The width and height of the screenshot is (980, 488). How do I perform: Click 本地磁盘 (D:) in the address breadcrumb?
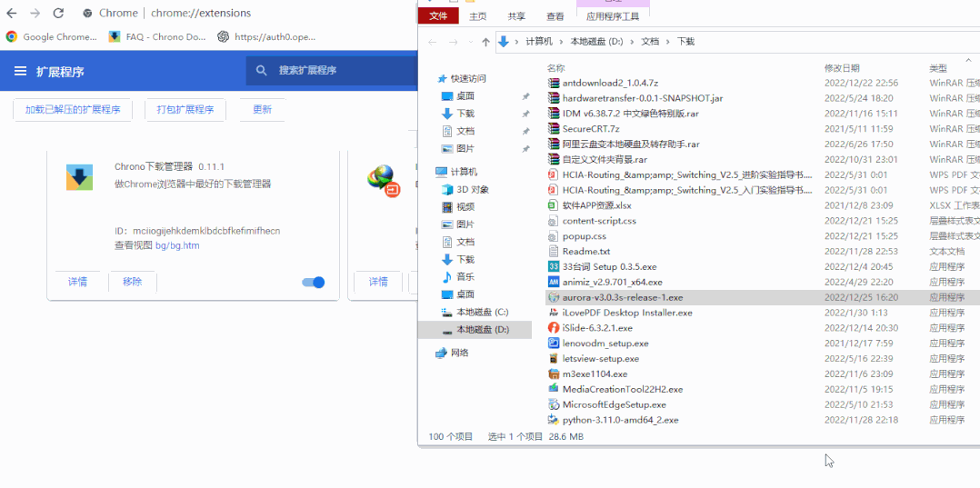point(596,42)
